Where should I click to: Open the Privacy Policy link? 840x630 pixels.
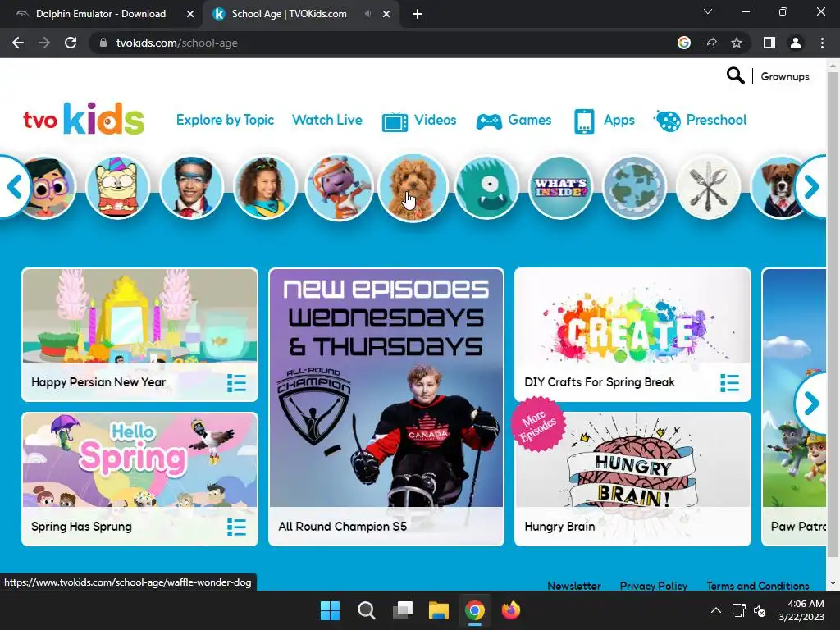[x=653, y=586]
